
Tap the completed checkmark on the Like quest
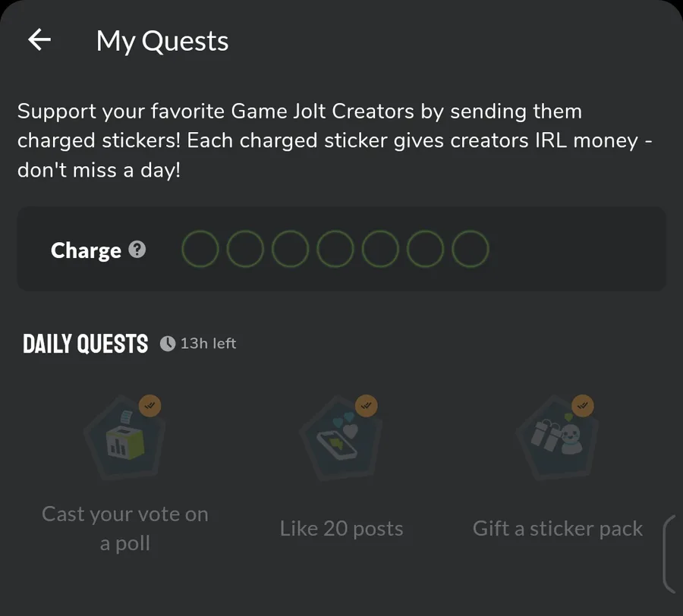coord(367,407)
